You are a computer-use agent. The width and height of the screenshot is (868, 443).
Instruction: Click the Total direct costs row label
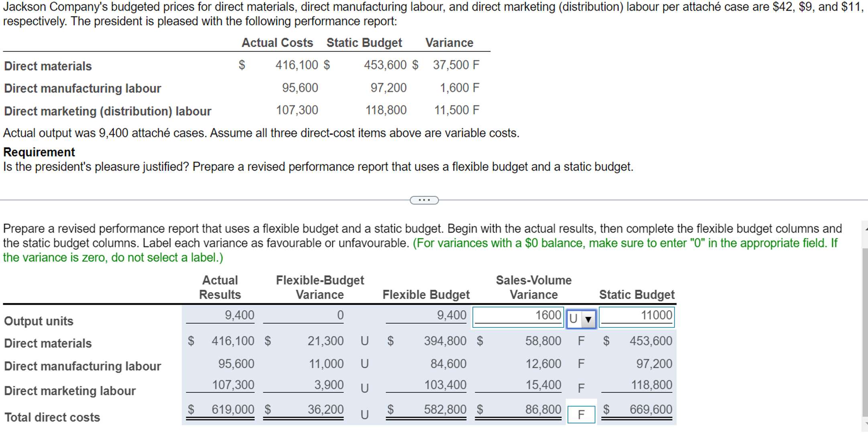(x=52, y=417)
